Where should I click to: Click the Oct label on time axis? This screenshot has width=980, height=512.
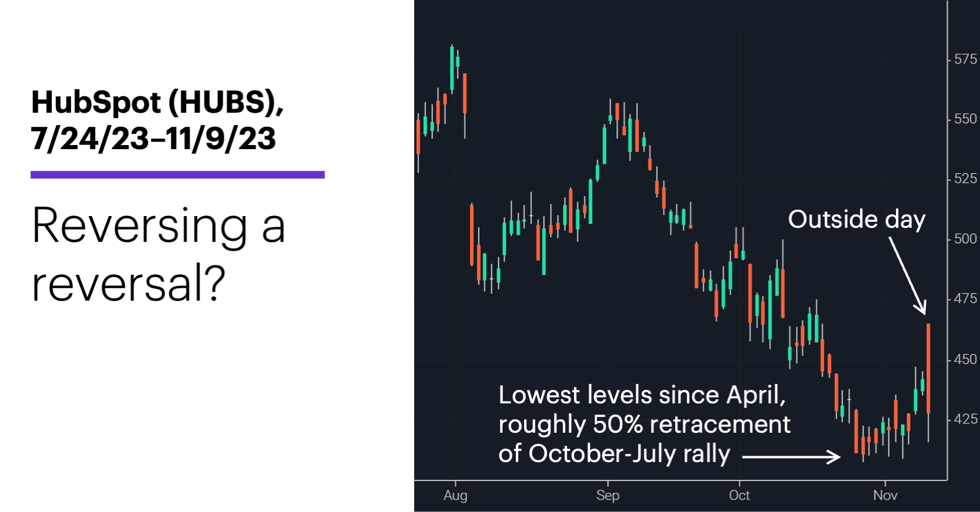(x=739, y=496)
